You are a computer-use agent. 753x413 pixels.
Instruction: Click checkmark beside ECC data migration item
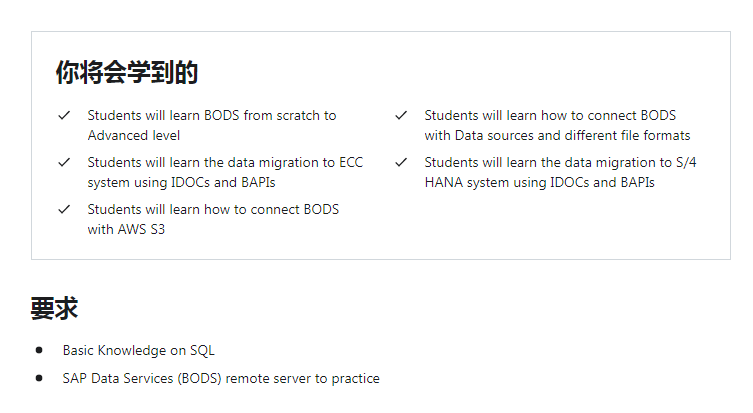coord(64,162)
